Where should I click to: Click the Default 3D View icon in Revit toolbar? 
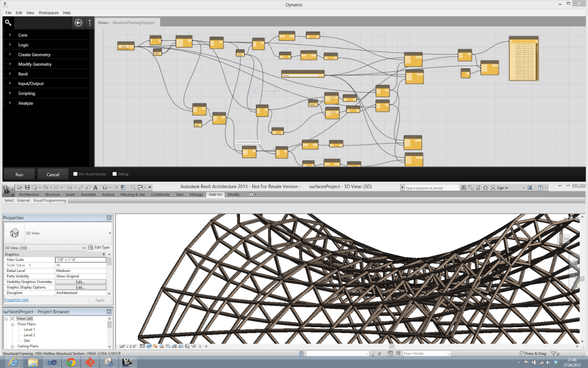(105, 187)
